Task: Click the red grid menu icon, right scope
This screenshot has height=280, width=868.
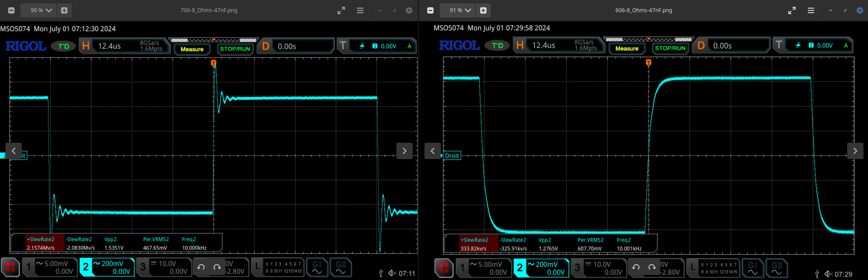Action: click(x=444, y=268)
